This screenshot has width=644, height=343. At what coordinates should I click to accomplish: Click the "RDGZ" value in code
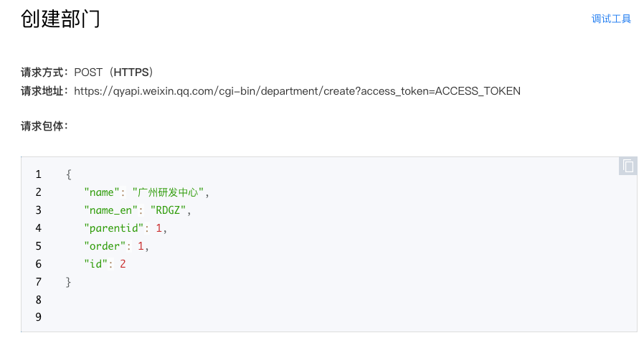pyautogui.click(x=168, y=210)
